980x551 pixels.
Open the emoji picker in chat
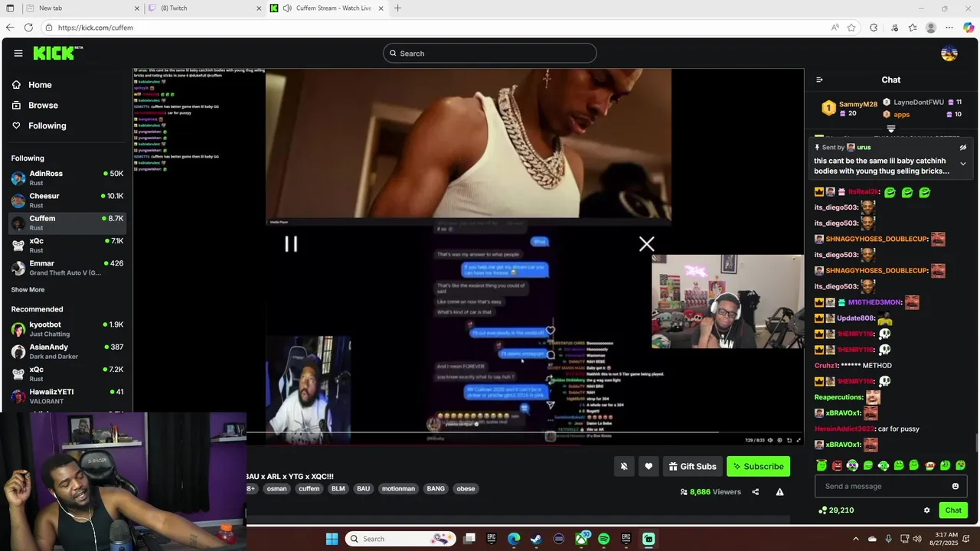tap(955, 486)
